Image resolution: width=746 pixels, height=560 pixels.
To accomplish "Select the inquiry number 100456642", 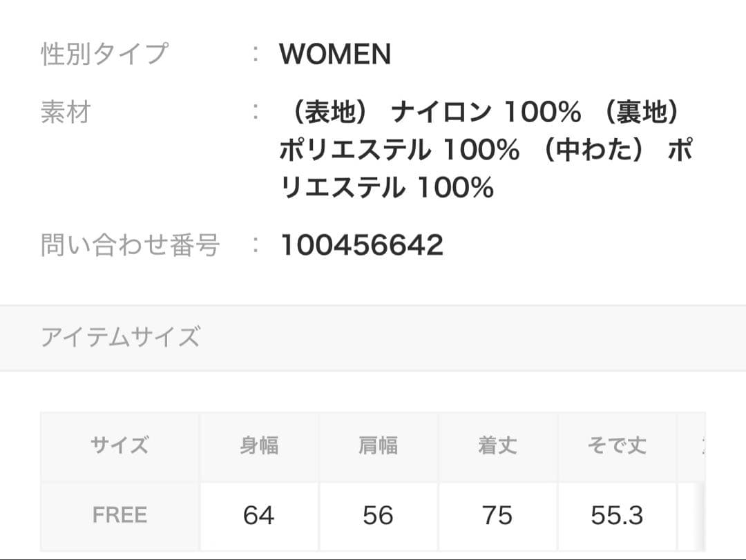I will pyautogui.click(x=361, y=245).
